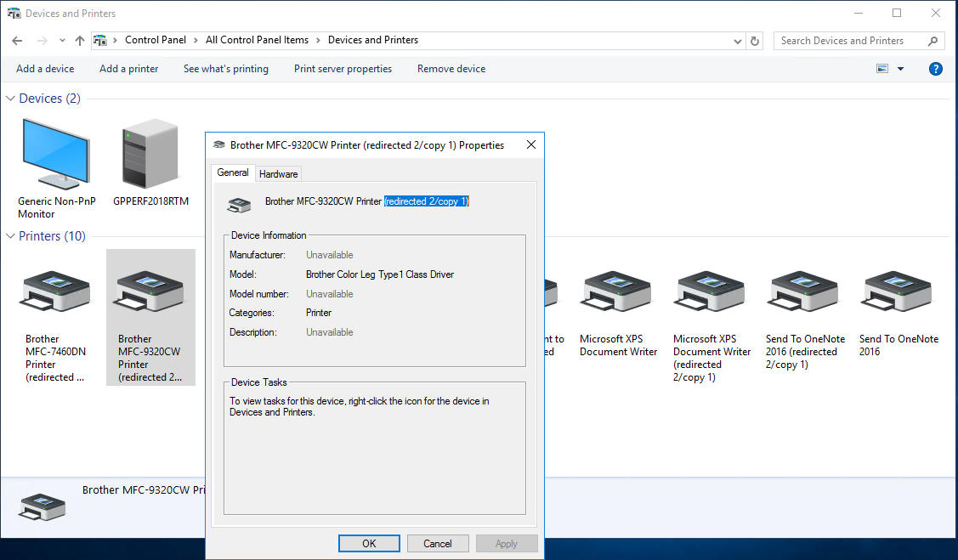Click the Model value Brother Color Leg Type1
This screenshot has height=560, width=958.
coord(380,274)
